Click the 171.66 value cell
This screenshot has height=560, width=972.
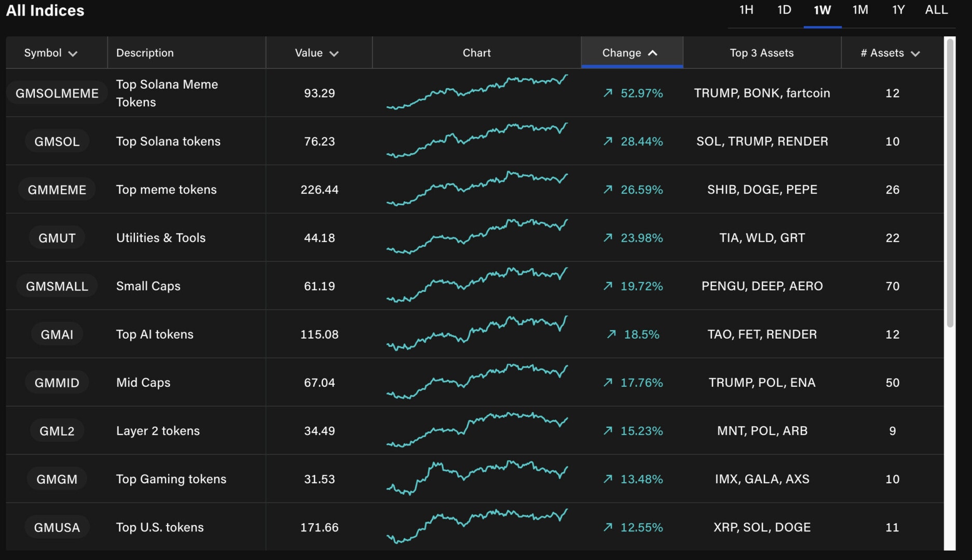(x=319, y=527)
